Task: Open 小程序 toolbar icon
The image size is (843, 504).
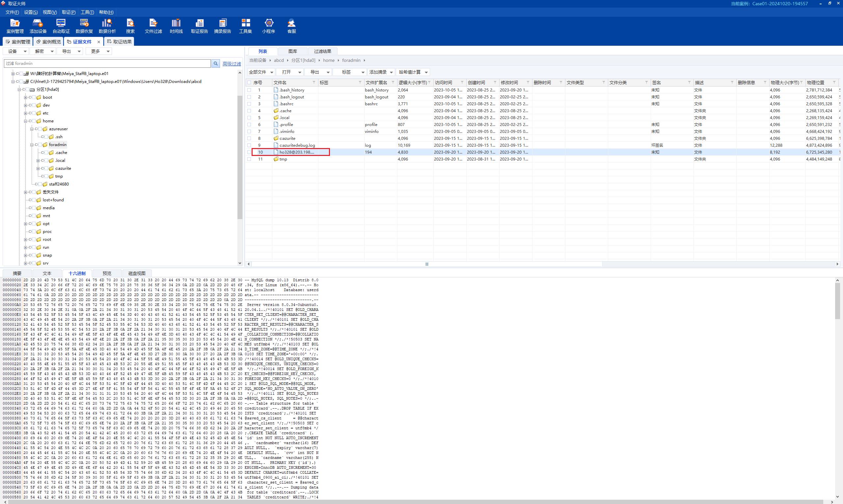Action: coord(268,26)
